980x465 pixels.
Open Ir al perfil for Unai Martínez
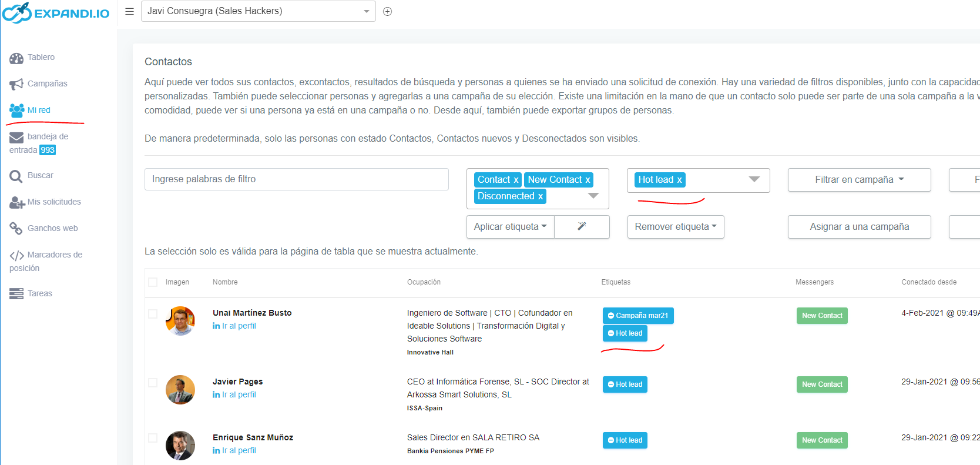(234, 326)
